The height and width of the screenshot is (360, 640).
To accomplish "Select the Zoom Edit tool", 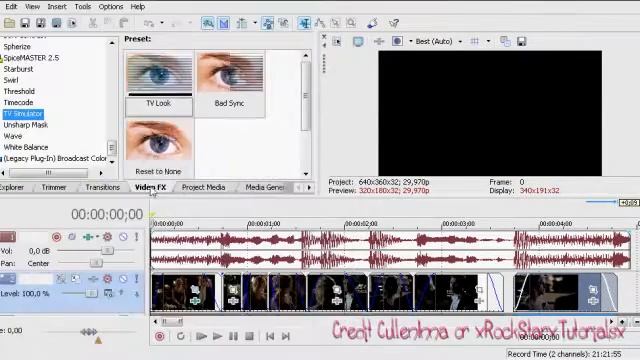I will pyautogui.click(x=351, y=23).
